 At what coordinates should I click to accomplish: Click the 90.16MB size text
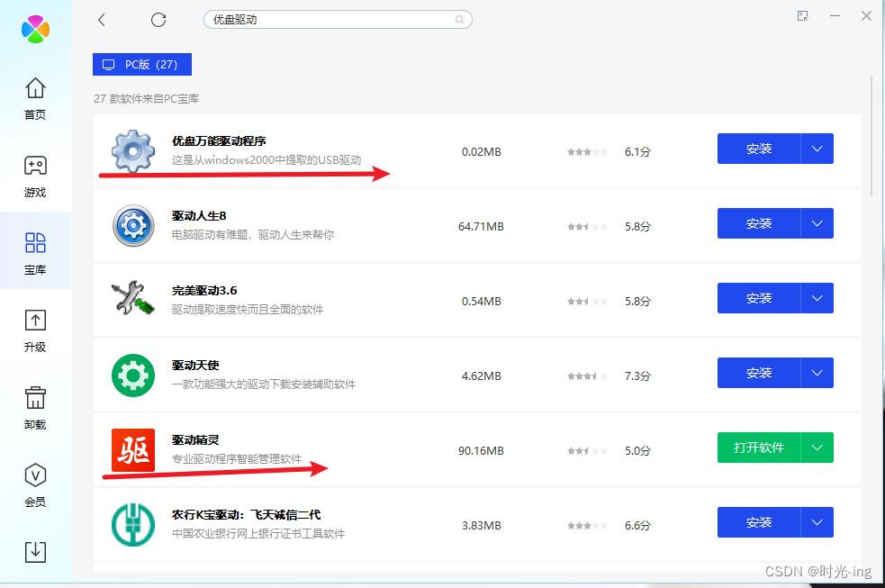point(481,451)
